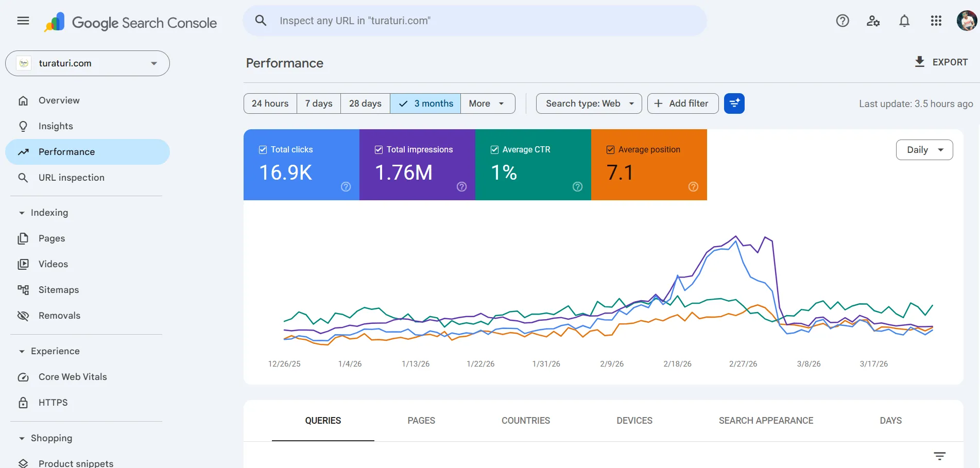Click the Add filter button
Viewport: 980px width, 468px height.
(x=682, y=103)
